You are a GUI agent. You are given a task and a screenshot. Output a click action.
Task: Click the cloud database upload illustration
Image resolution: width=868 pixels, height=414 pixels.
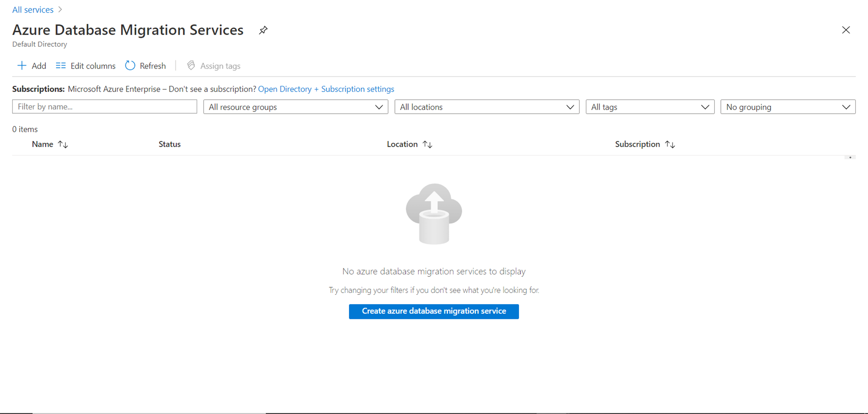coord(434,214)
